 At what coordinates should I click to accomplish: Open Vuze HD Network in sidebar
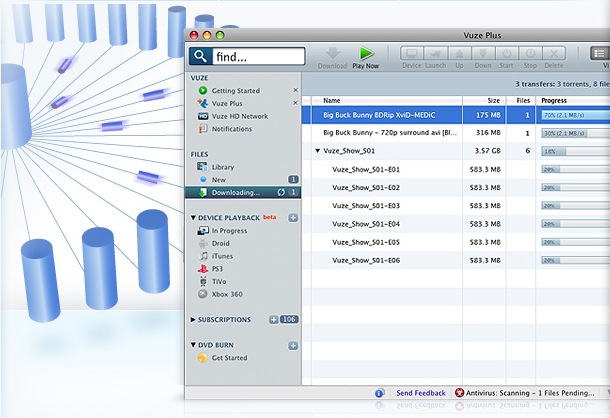pyautogui.click(x=238, y=116)
